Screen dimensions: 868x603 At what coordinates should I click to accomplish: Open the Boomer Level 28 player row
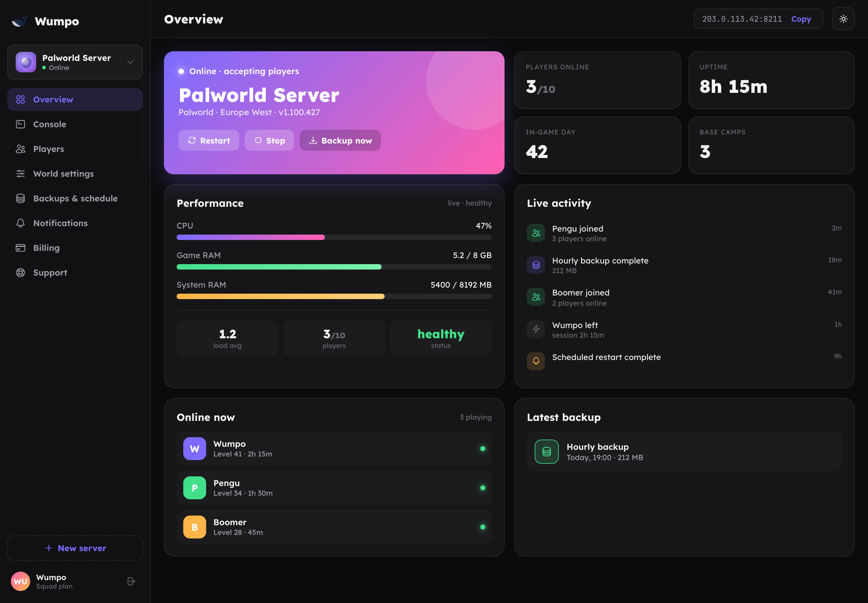tap(334, 527)
